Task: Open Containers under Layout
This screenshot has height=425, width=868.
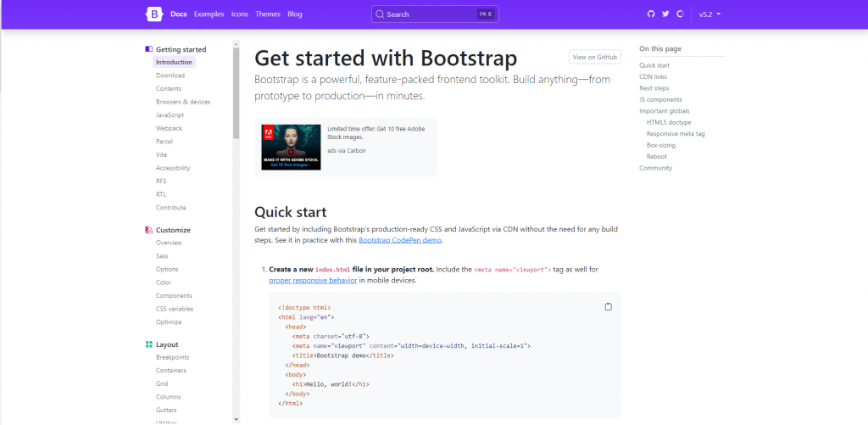Action: pyautogui.click(x=171, y=371)
